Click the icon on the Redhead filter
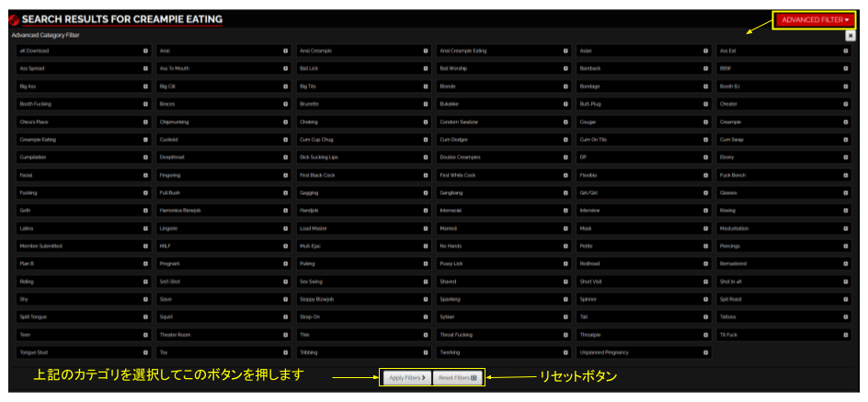868x402 pixels. (706, 264)
